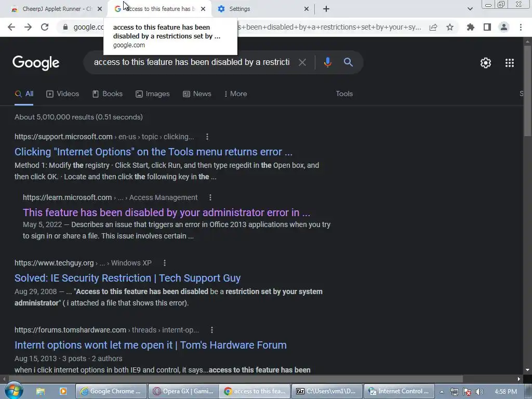Open Windows Explorer from the taskbar
This screenshot has width=532, height=399.
[41, 391]
